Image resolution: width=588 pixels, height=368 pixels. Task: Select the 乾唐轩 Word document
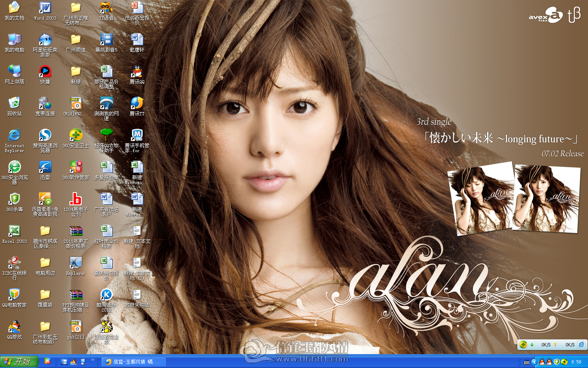point(137,43)
